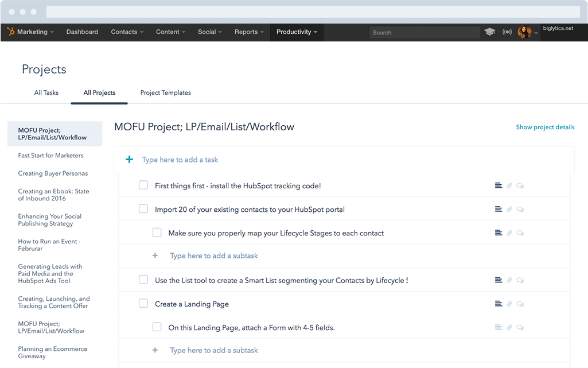
Task: Click the notifications broadcast icon
Action: pyautogui.click(x=507, y=32)
